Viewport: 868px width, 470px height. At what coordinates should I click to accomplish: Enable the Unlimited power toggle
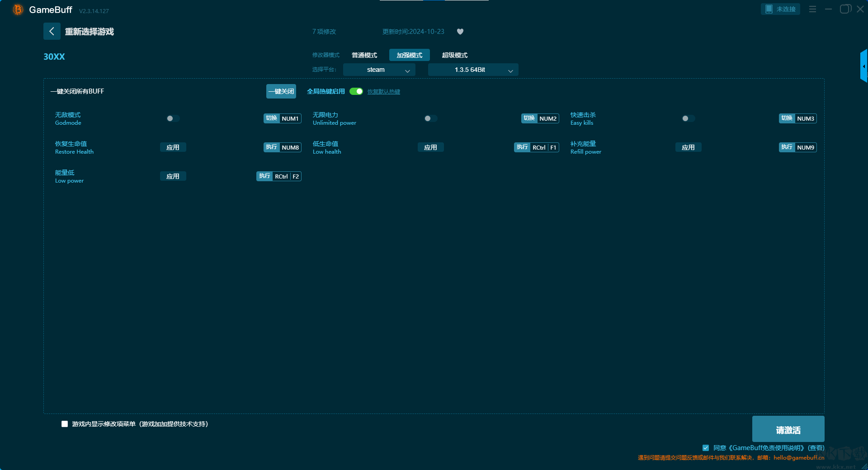[430, 118]
